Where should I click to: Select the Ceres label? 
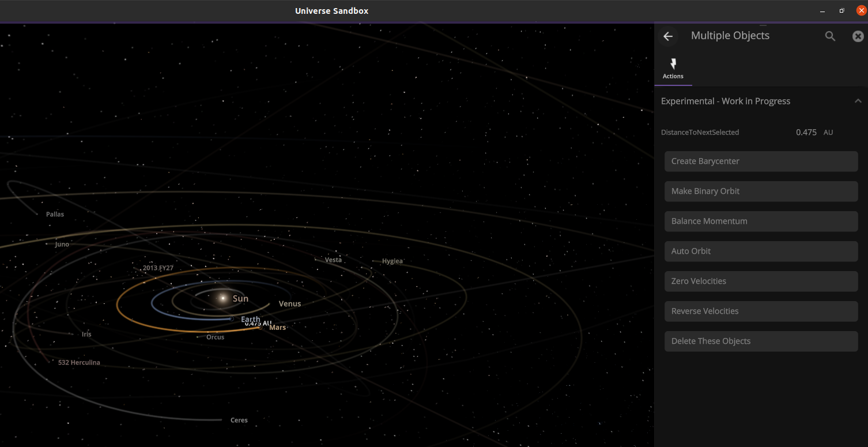click(x=239, y=420)
